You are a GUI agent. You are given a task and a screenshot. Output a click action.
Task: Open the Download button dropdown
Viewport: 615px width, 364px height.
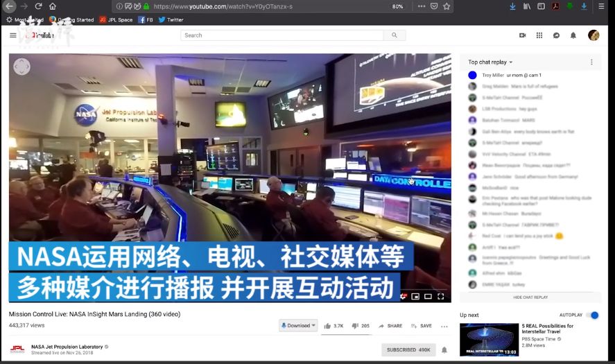(298, 326)
